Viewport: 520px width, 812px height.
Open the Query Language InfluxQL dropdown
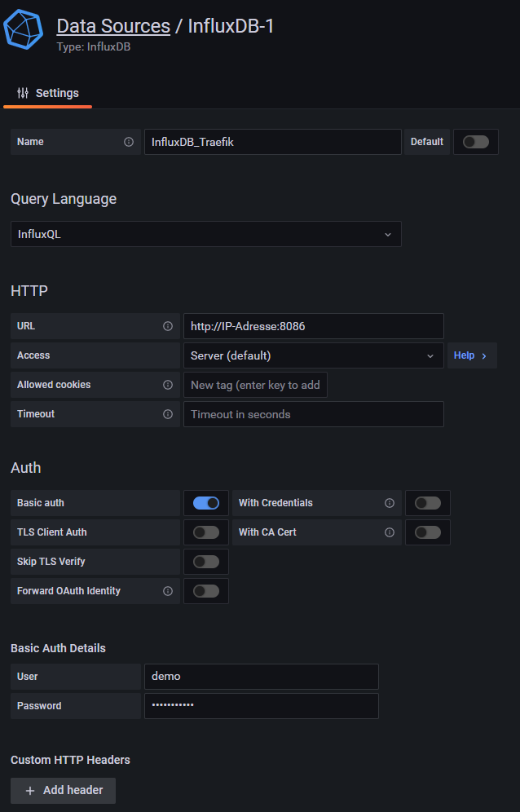pos(206,234)
